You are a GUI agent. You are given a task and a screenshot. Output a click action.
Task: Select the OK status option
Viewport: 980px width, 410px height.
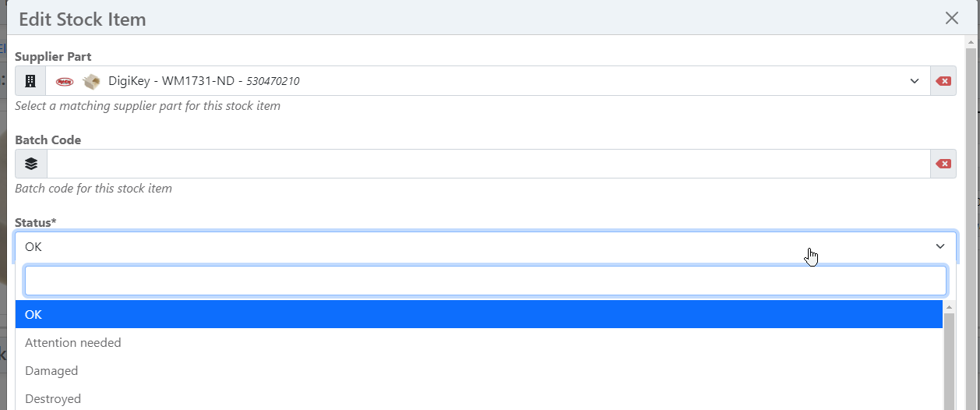tap(479, 314)
